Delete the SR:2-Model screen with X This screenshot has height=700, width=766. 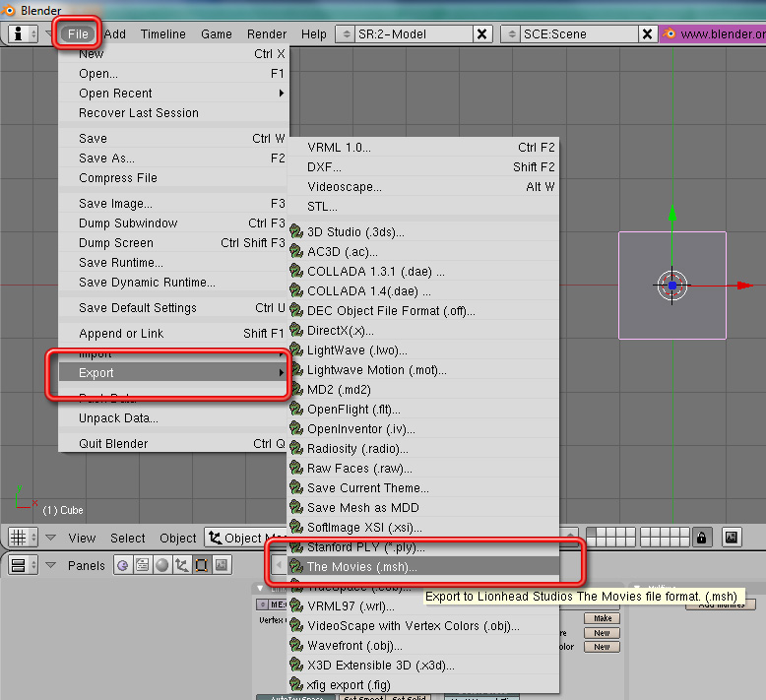tap(481, 33)
